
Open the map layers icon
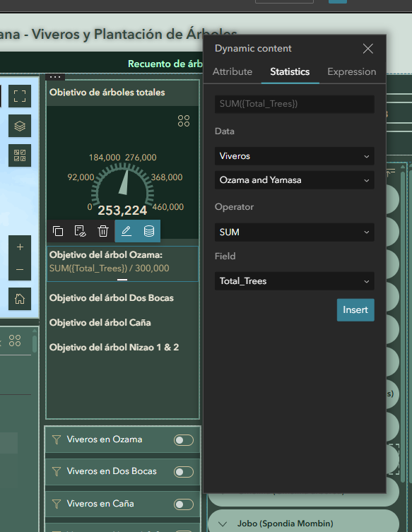pyautogui.click(x=20, y=126)
